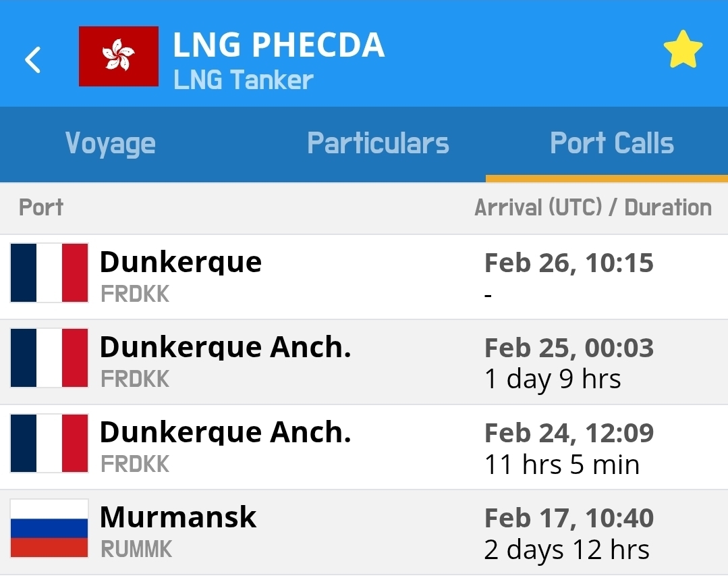The height and width of the screenshot is (580, 728).
Task: Tap the 11 hrs 5 min duration
Action: tap(561, 465)
